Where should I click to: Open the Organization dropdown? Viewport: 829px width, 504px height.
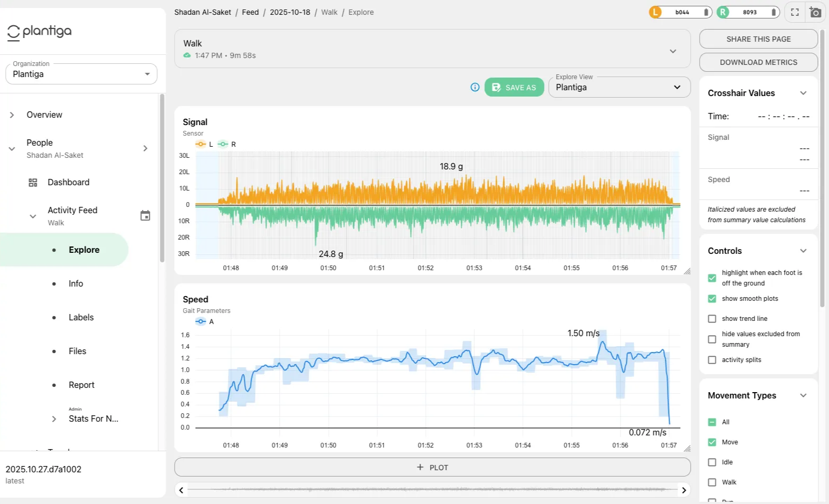coord(81,74)
